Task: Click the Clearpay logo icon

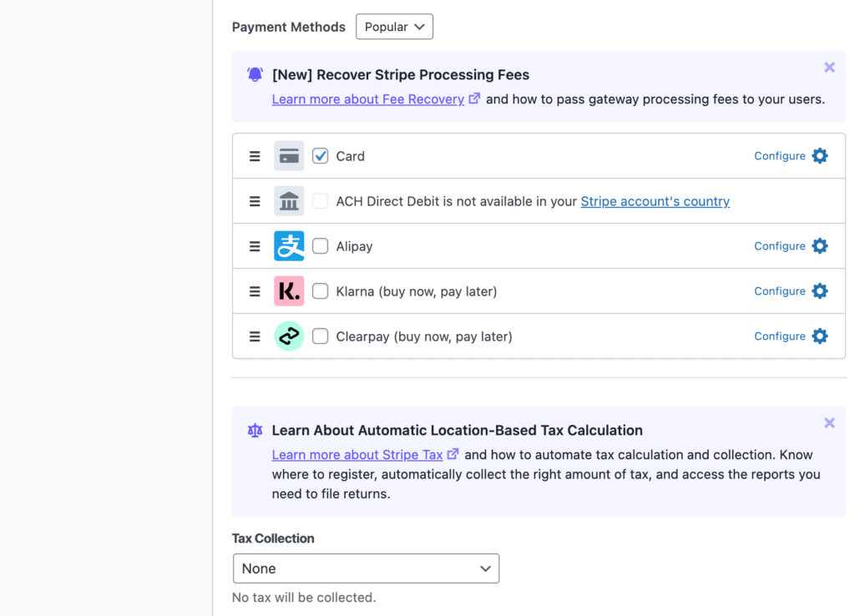Action: (289, 336)
